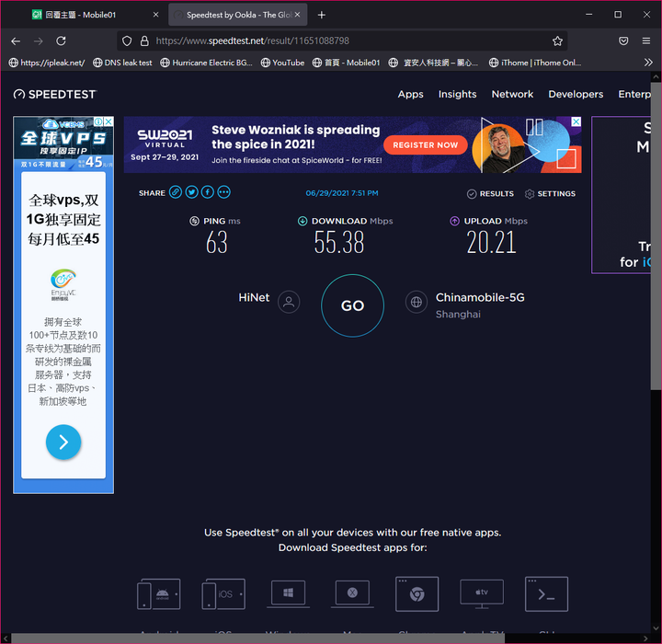Reload the Speedtest page
Viewport: 662px width, 644px height.
(x=61, y=41)
